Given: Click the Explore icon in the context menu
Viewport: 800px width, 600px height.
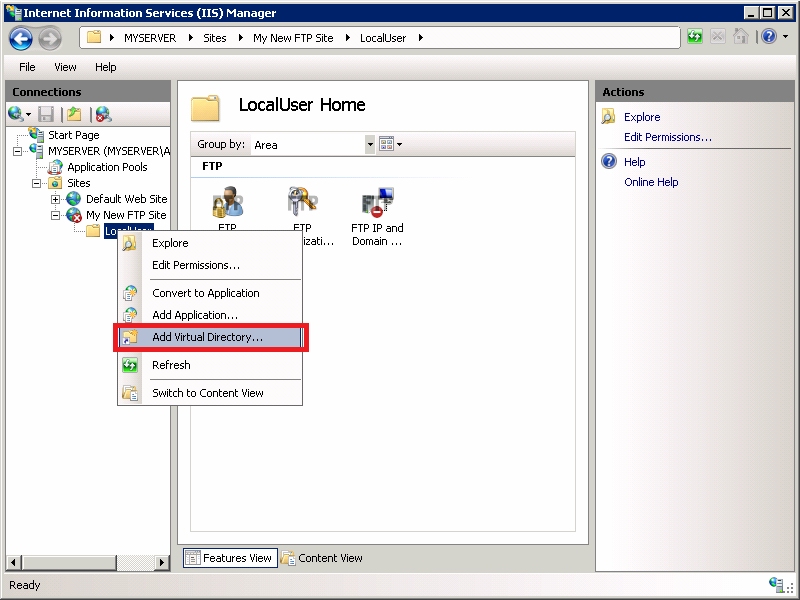Looking at the screenshot, I should (130, 243).
